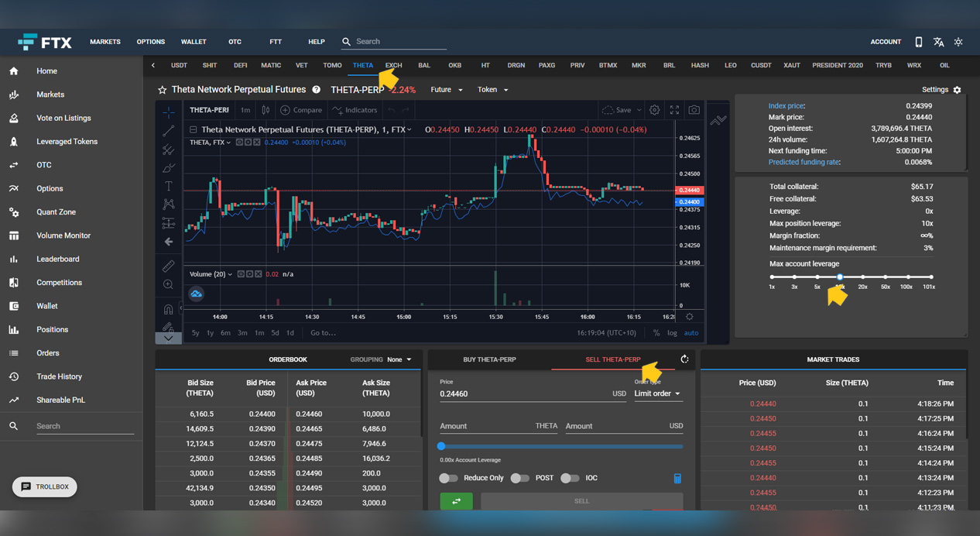Hide the THETA, FTX compare series via its eye icon

point(240,143)
